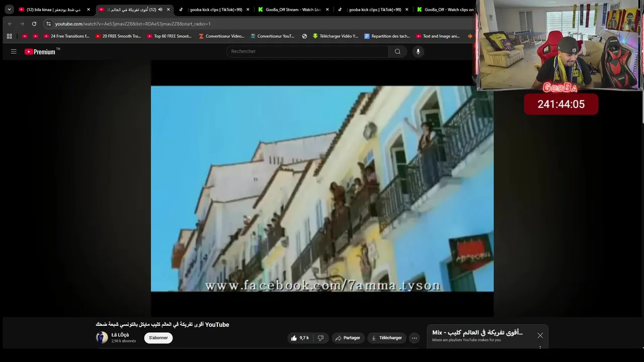Click the video title text

coord(163,325)
